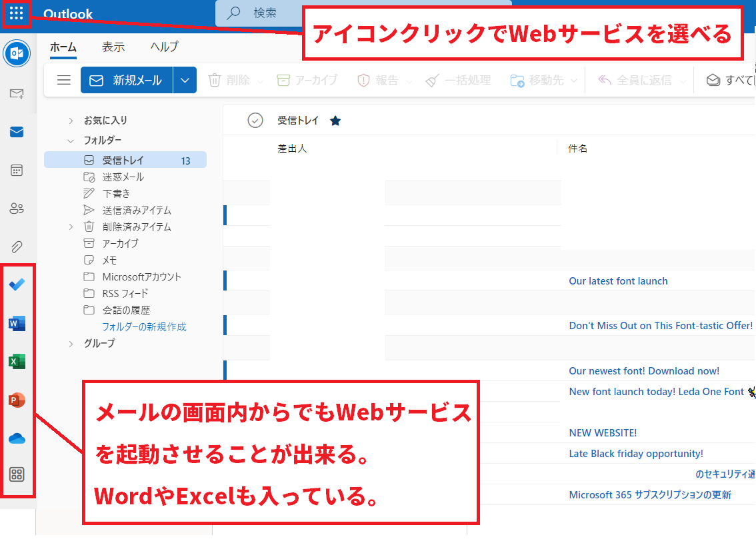The width and height of the screenshot is (756, 553).
Task: Expand the グループ section
Action: 71,344
